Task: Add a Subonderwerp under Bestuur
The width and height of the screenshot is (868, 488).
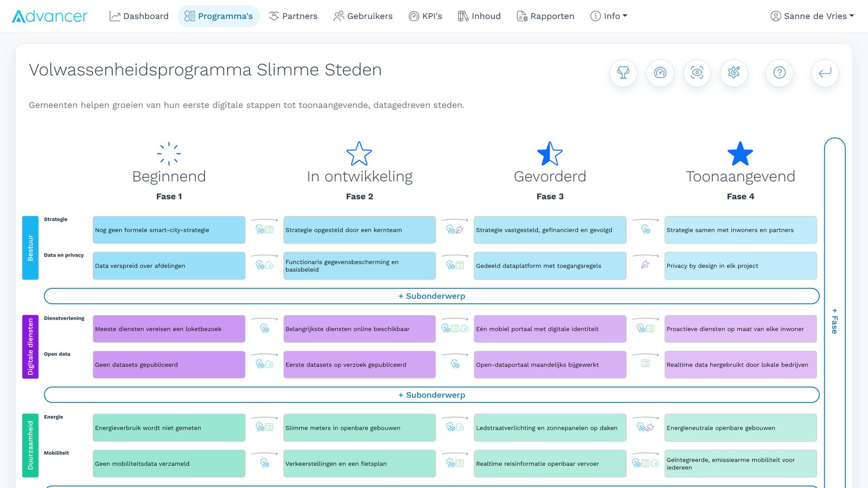Action: tap(432, 296)
